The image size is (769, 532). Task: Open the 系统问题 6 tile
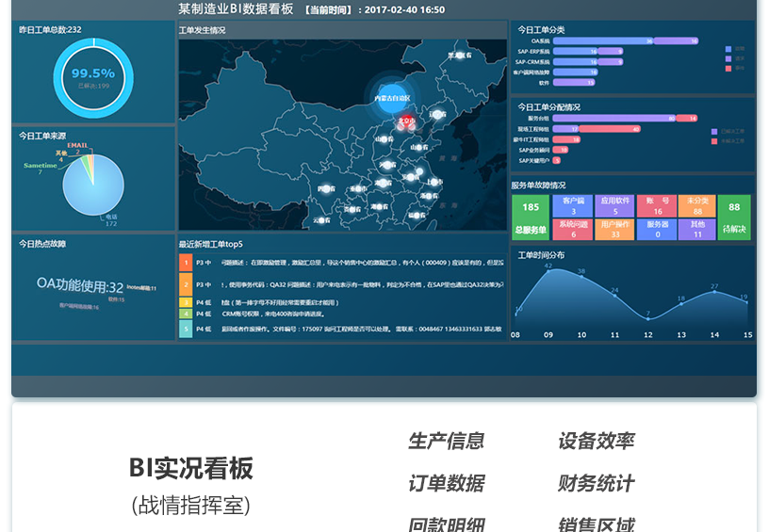point(573,229)
